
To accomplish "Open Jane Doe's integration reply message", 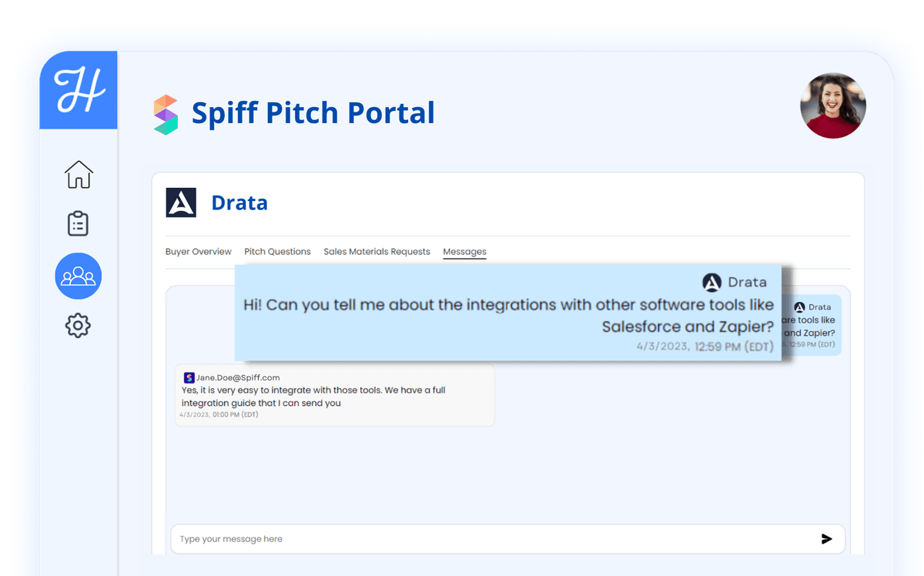I will 334,394.
